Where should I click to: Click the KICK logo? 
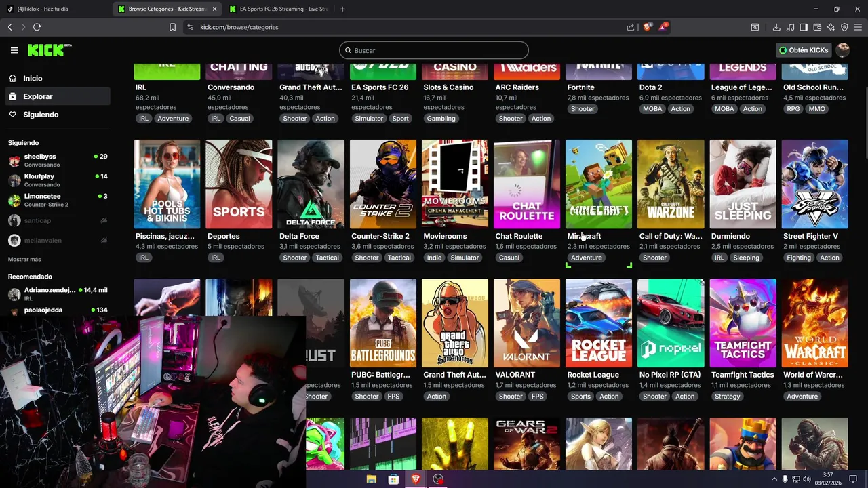[49, 50]
